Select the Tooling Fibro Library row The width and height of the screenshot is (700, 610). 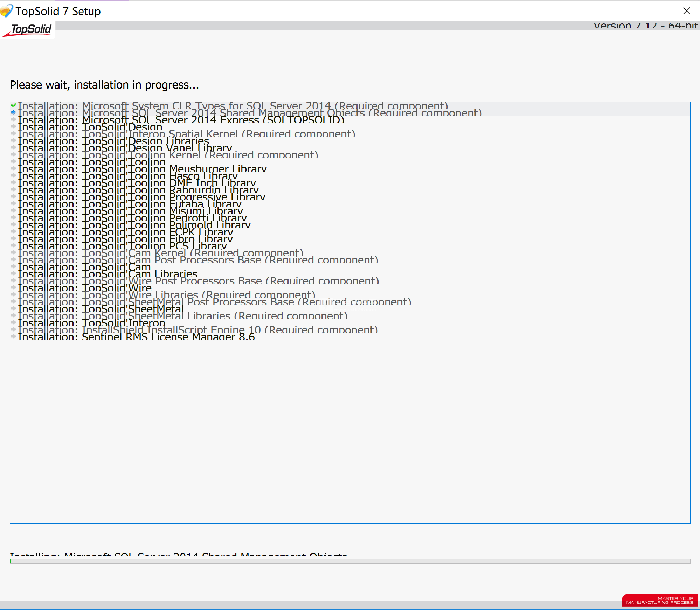[x=350, y=239]
